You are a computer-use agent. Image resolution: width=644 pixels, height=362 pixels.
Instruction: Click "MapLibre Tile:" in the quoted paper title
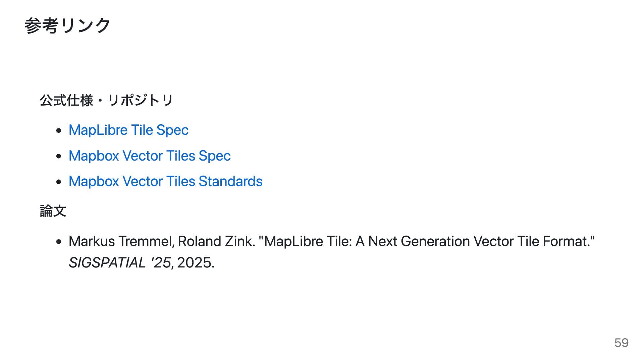click(x=308, y=241)
